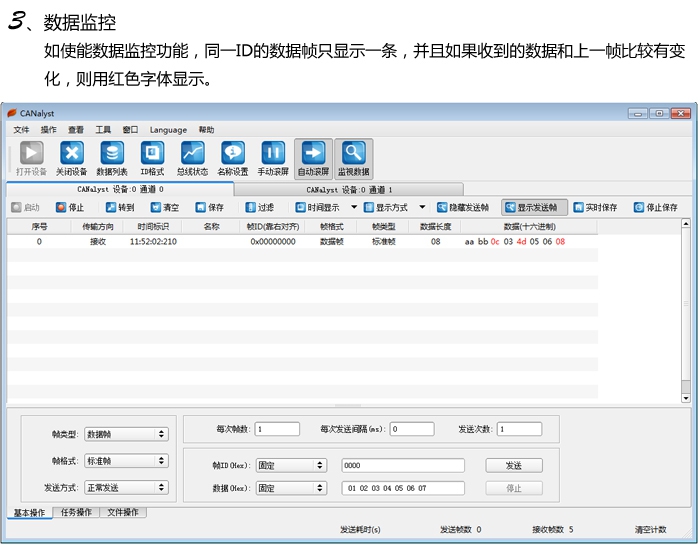Screen dimensions: 700x560
Task: Open the 工具 menu
Action: (x=103, y=130)
